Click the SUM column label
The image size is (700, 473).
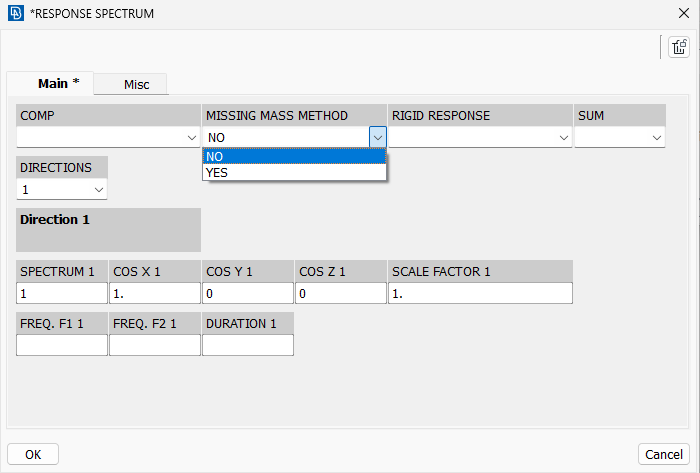pos(591,116)
